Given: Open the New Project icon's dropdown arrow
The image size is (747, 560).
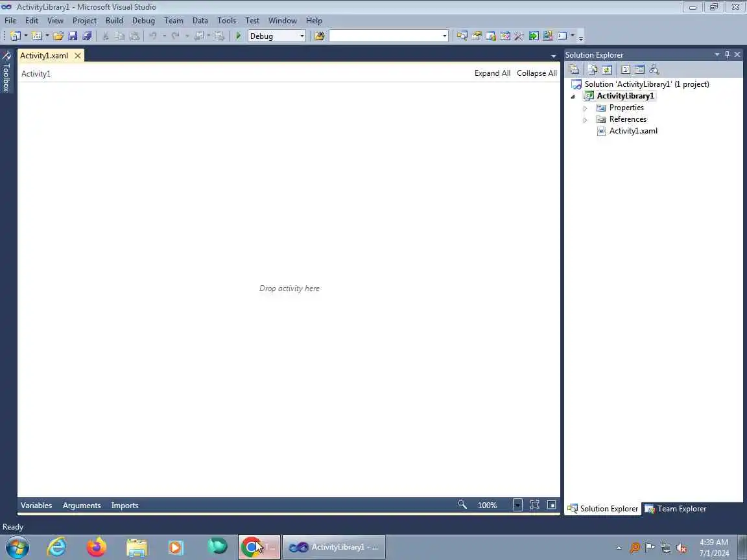Looking at the screenshot, I should (26, 36).
